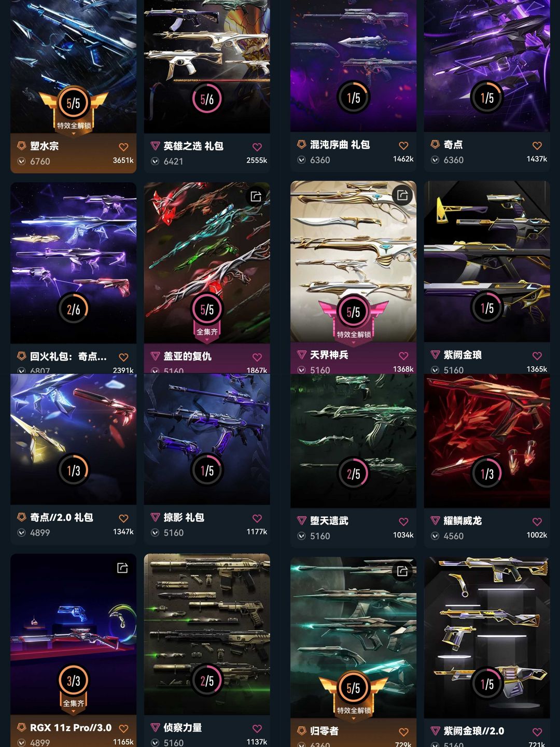Click the 全集齐 badge on 盖亚的复仇
Image resolution: width=560 pixels, height=747 pixels.
coord(207,332)
